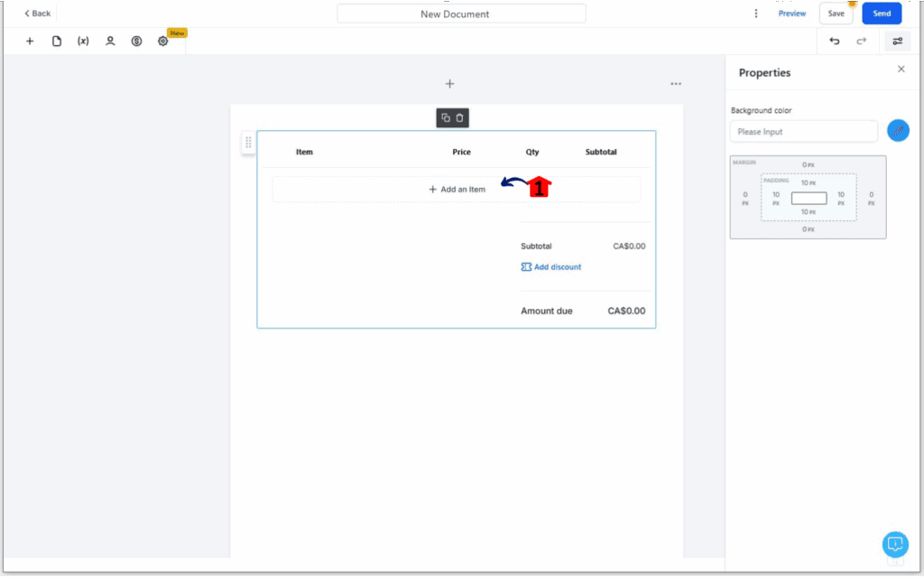The height and width of the screenshot is (577, 924).
Task: Undo the last action
Action: [x=835, y=41]
